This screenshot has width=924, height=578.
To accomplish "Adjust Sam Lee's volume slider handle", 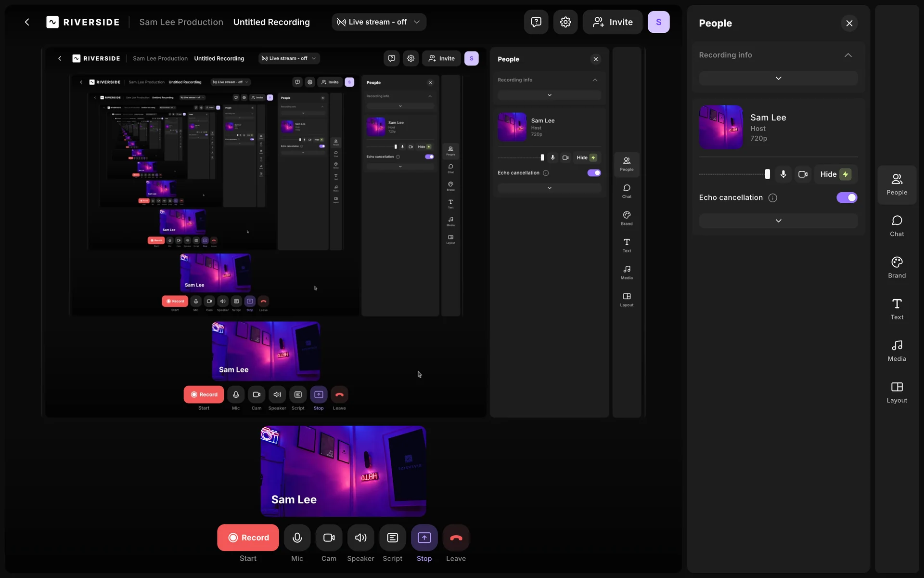I will coord(767,174).
